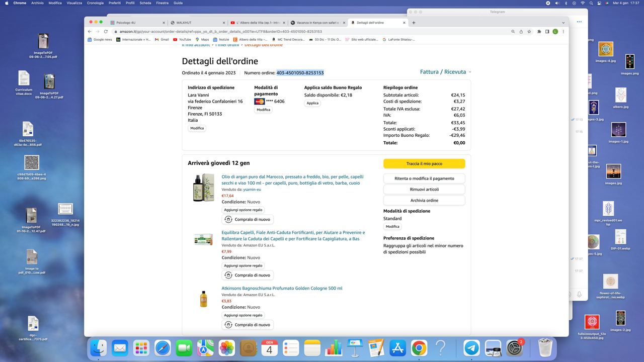Image resolution: width=644 pixels, height=362 pixels.
Task: Click Modifica under Modalità di spedizione Standard
Action: pos(392,227)
